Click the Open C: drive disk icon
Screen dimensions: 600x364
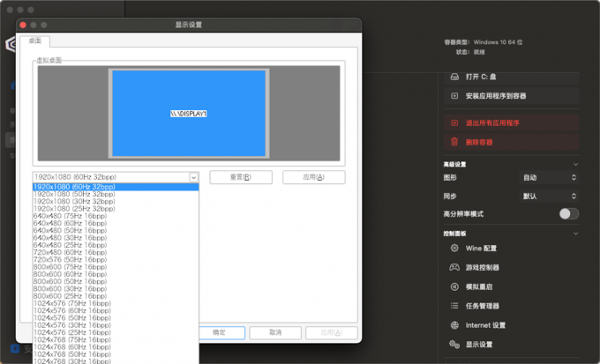(454, 77)
